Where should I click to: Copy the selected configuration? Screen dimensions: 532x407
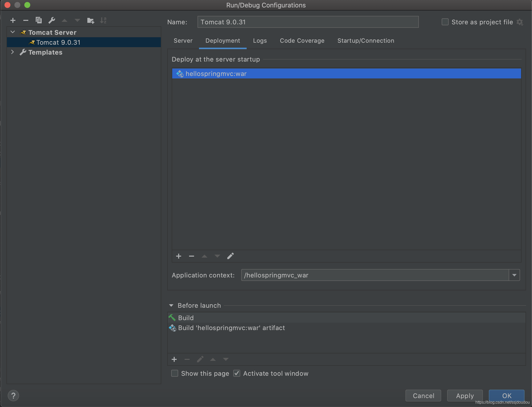click(39, 20)
